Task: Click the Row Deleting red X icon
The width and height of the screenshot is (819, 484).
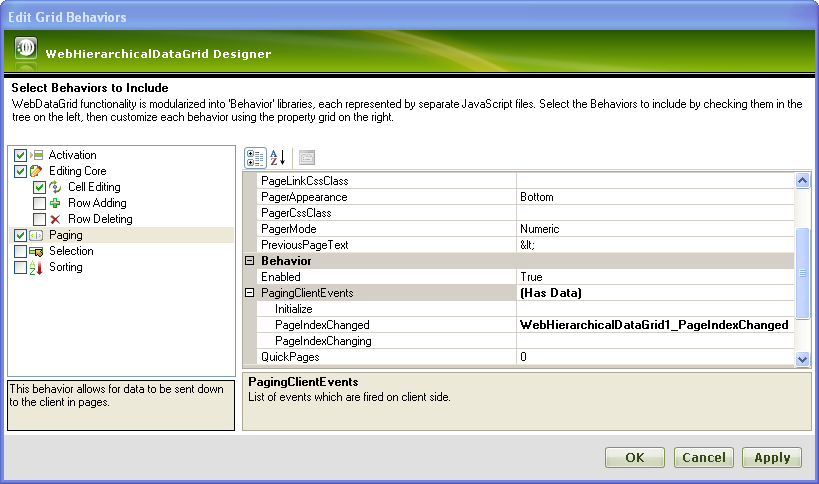Action: pyautogui.click(x=56, y=219)
